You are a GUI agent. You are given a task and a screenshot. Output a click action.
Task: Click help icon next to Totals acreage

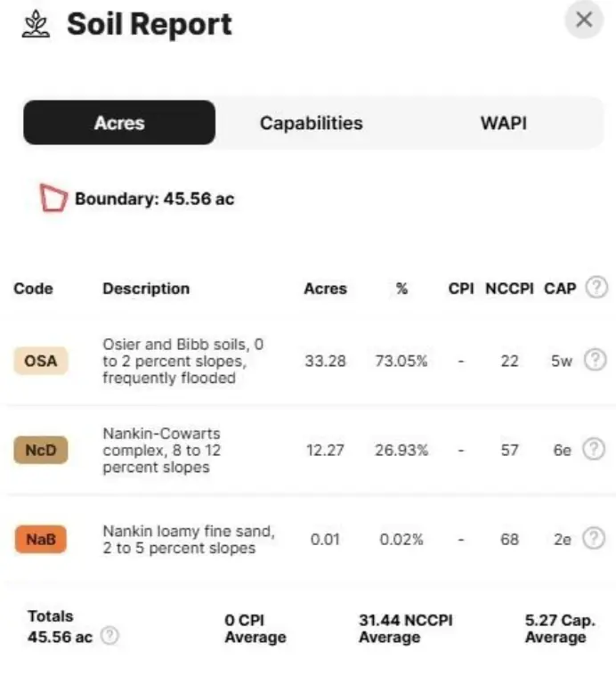click(109, 636)
